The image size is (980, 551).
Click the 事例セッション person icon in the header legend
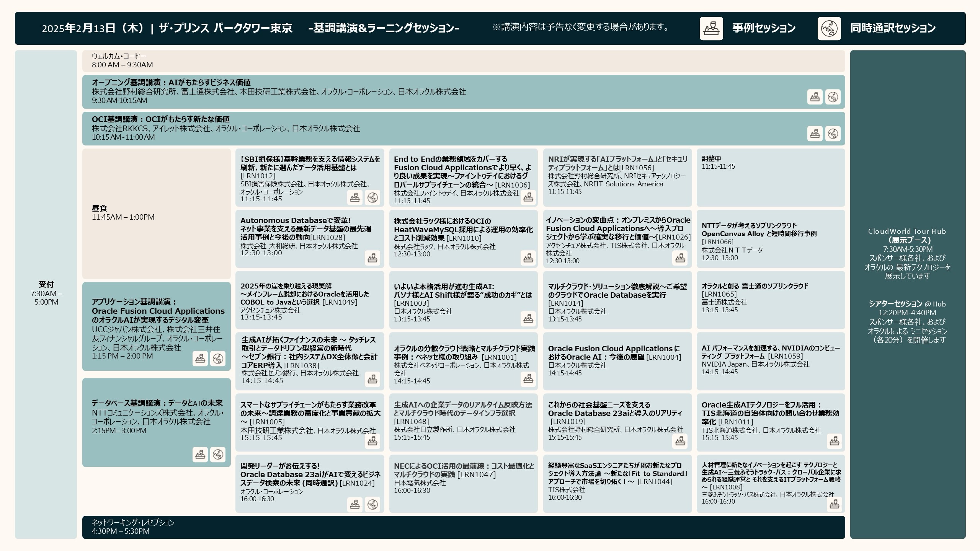711,28
